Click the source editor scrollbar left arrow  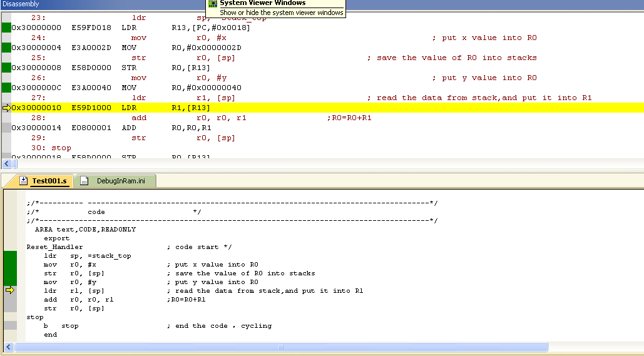[x=8, y=347]
